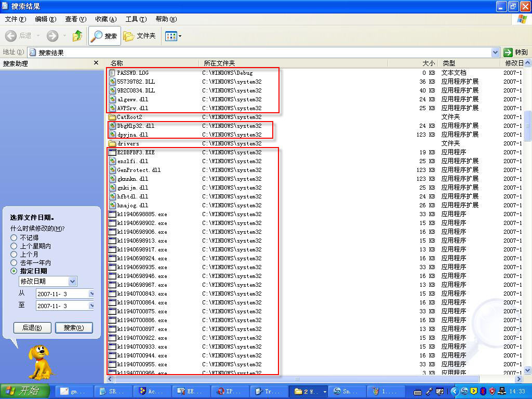Screen dimensions: 532x399
Task: Select the CatRoot2 folder icon
Action: click(x=112, y=117)
